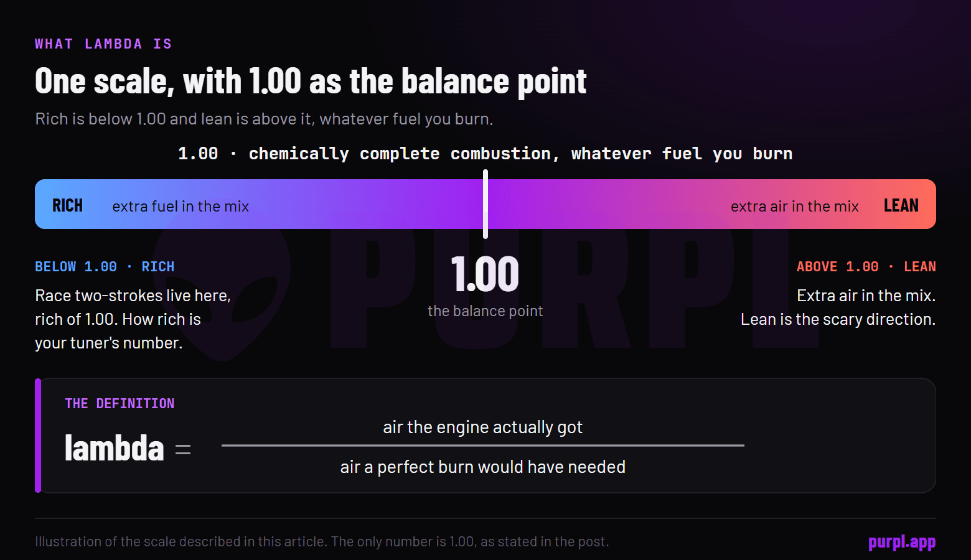Click 'extra air in the mix' text

point(795,207)
